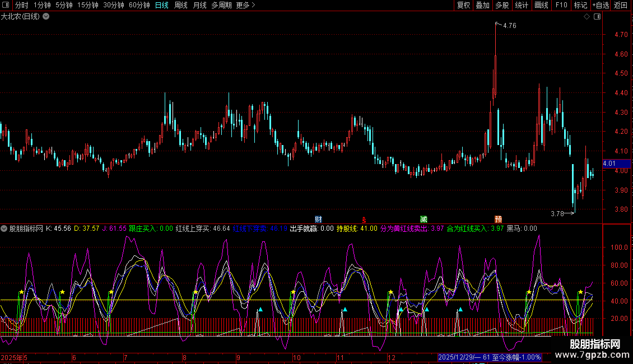Expand the 股朋指标网 indicator dropdown
The image size is (633, 364).
click(4, 228)
